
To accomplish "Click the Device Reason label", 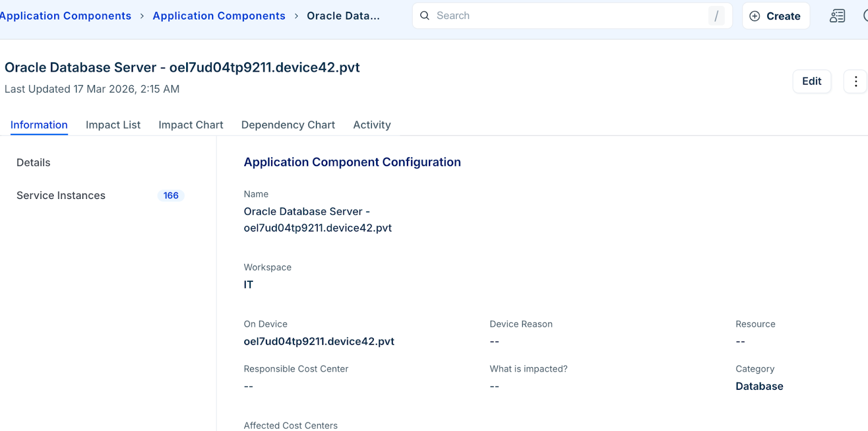I will (x=521, y=324).
